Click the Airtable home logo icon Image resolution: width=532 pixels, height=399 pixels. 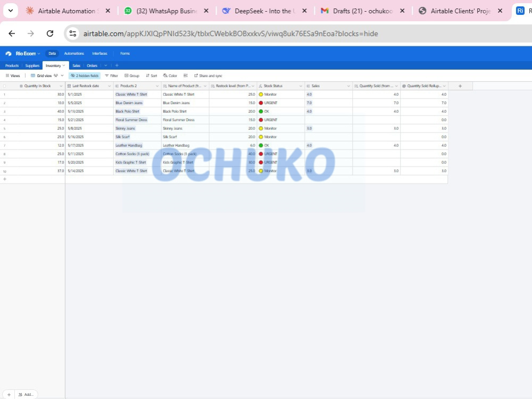(9, 54)
